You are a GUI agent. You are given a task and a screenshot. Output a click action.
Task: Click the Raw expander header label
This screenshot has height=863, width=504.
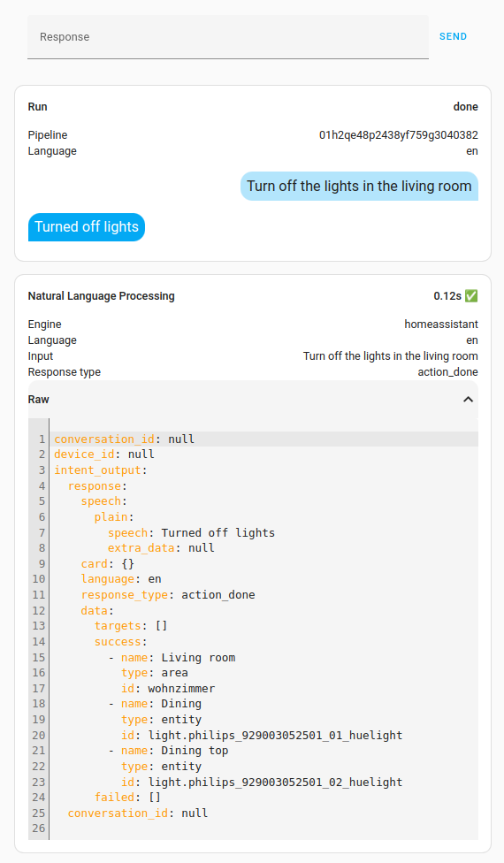click(39, 400)
